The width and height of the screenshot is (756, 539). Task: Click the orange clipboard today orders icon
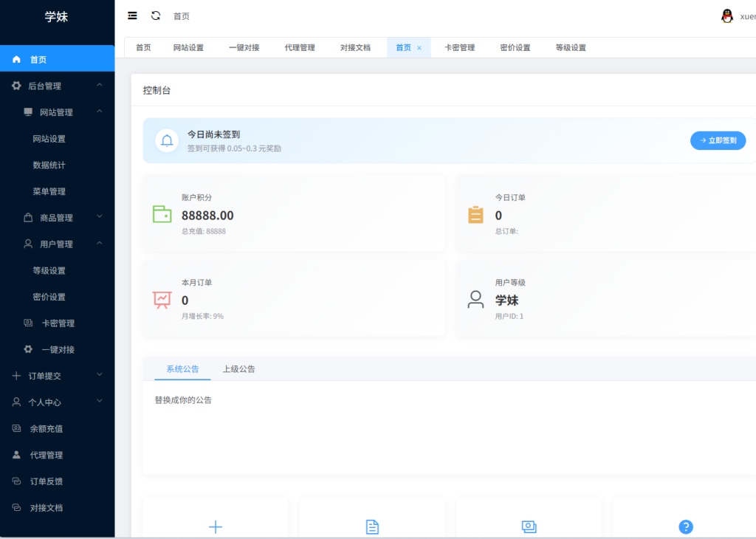(475, 215)
